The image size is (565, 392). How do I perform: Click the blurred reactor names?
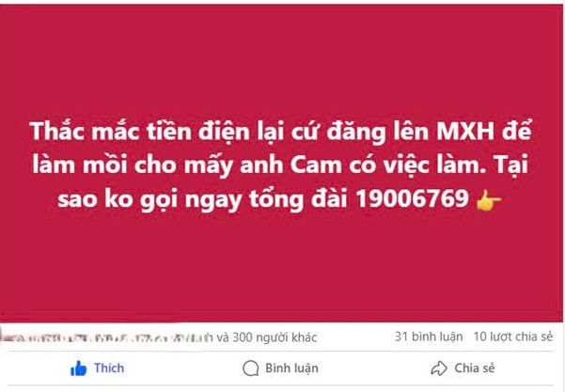tap(107, 338)
